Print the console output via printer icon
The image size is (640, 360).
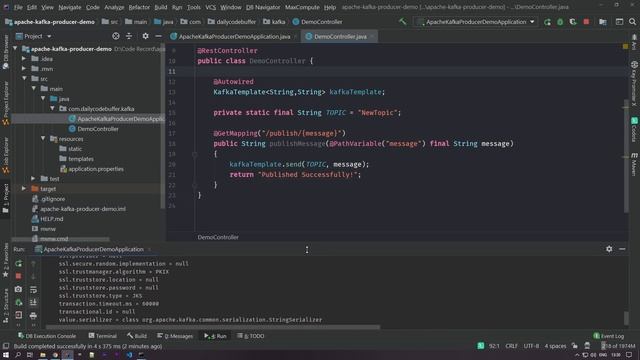(33, 315)
